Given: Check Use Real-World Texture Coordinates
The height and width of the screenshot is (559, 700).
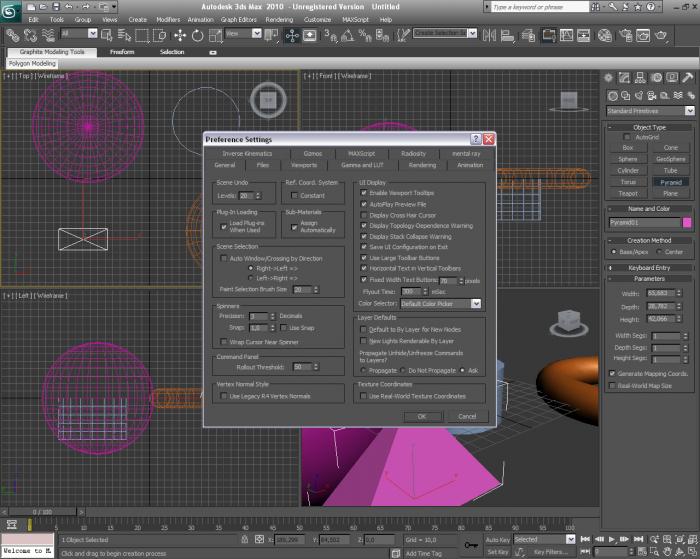Looking at the screenshot, I should (x=363, y=396).
